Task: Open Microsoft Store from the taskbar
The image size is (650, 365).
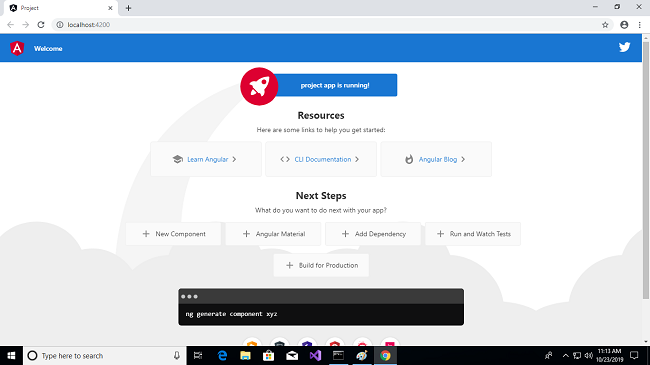Action: coord(269,355)
